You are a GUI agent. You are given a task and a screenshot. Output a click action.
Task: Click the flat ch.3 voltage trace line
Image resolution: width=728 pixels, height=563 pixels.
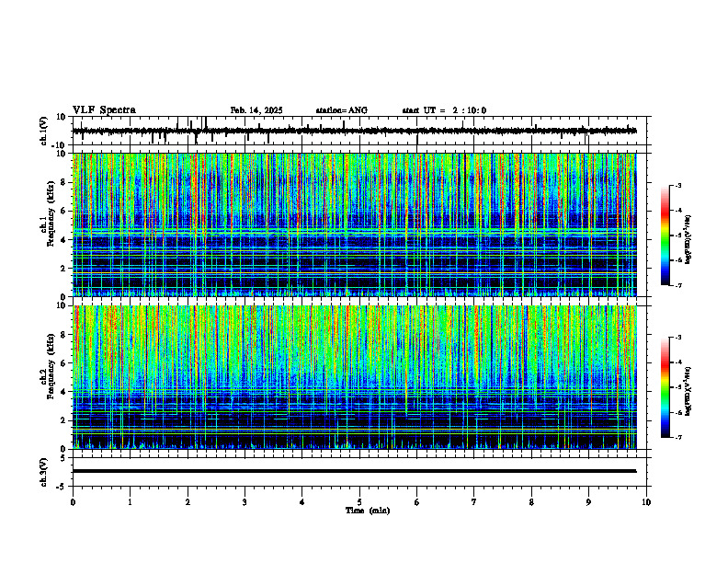(x=355, y=471)
